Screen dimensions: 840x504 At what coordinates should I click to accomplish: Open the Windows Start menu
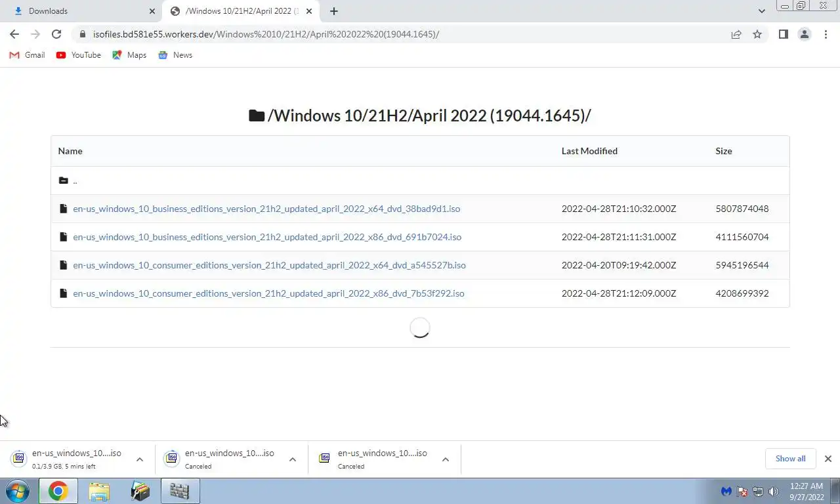(x=18, y=491)
